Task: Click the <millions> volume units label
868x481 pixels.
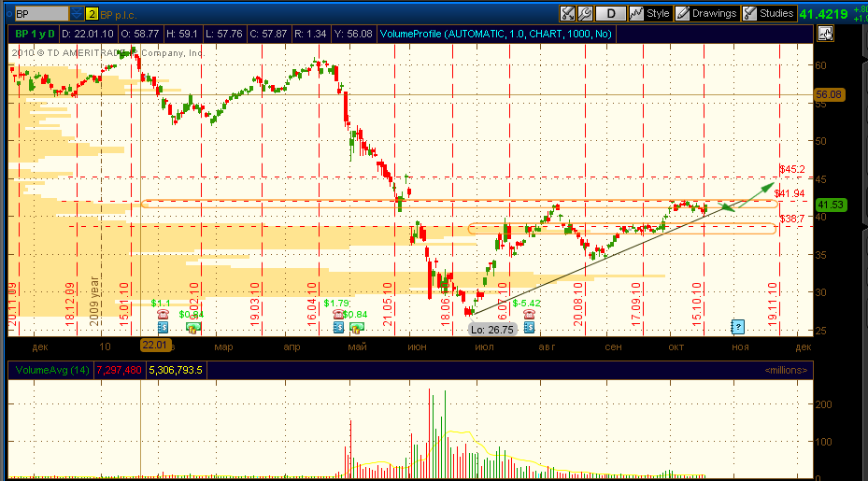Action: point(786,370)
